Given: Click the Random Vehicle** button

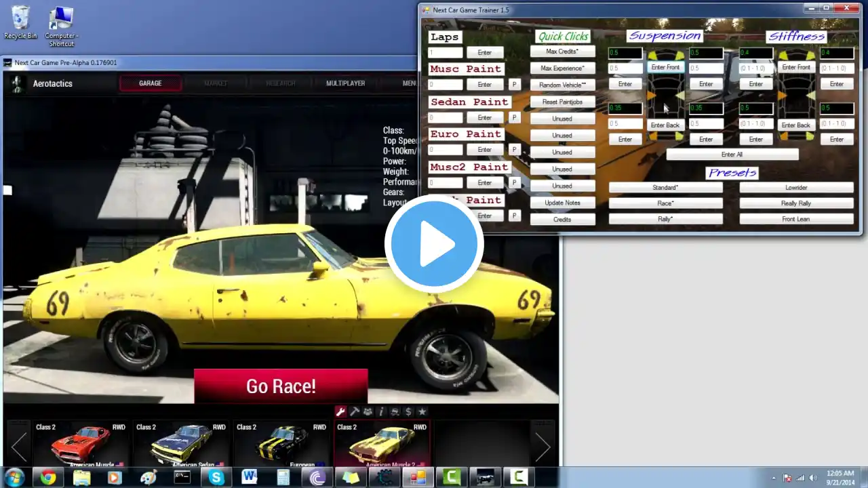Looking at the screenshot, I should (x=562, y=85).
